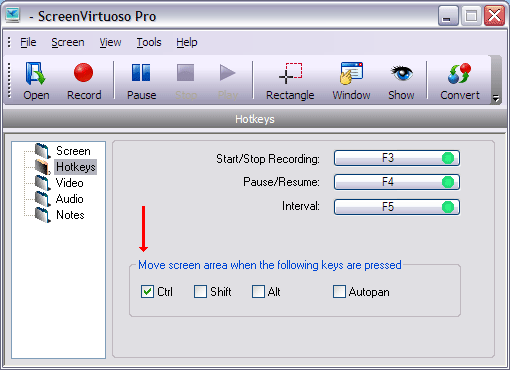Viewport: 510px width, 370px height.
Task: Enable the Autopan checkbox
Action: 339,292
